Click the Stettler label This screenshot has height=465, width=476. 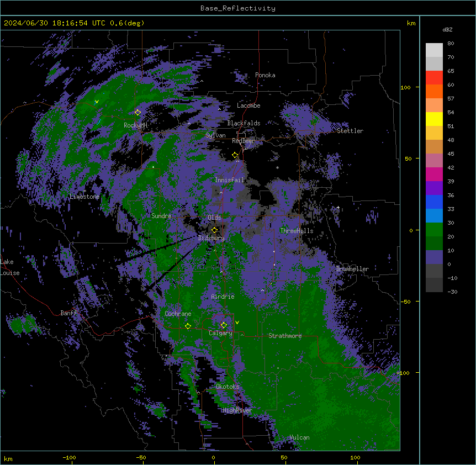(x=350, y=131)
